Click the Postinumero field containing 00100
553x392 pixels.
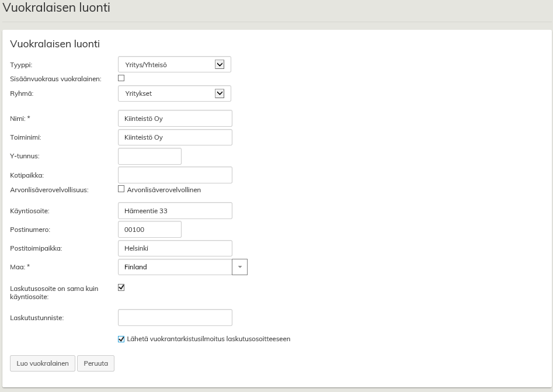149,230
